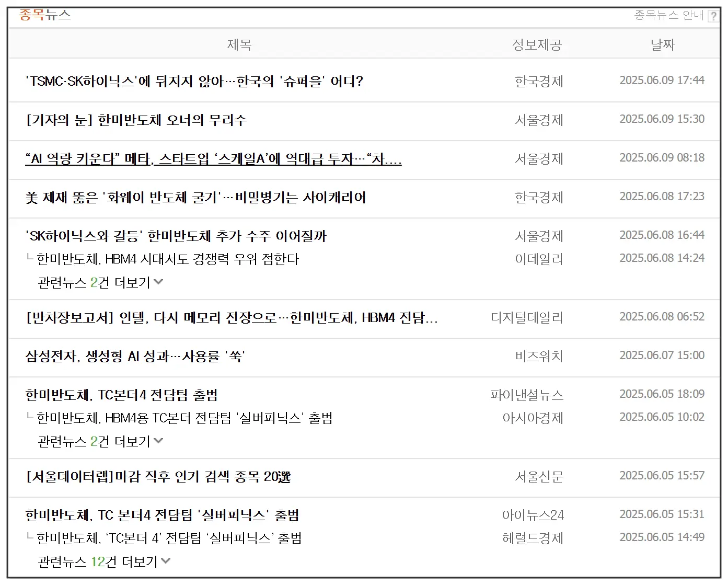Click date 2025.06.07 15:00

(662, 355)
